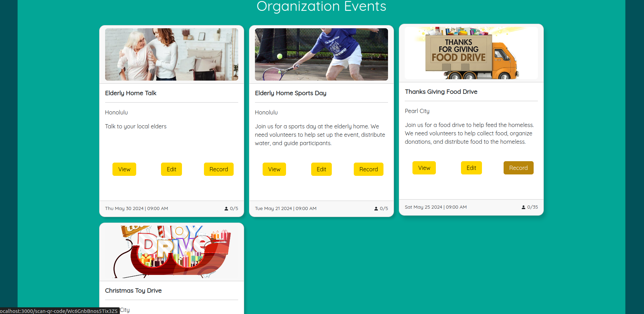The height and width of the screenshot is (314, 644).
Task: Click the Thanks Giving Food Drive title
Action: click(x=441, y=92)
